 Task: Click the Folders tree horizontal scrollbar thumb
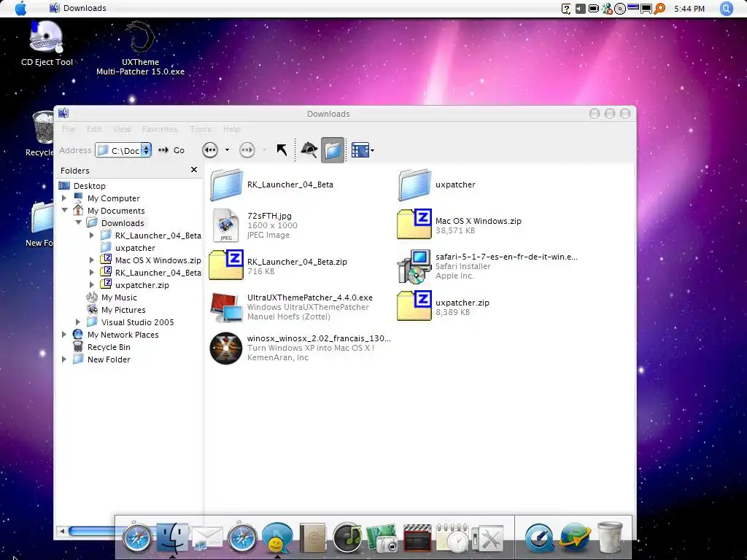pyautogui.click(x=91, y=531)
